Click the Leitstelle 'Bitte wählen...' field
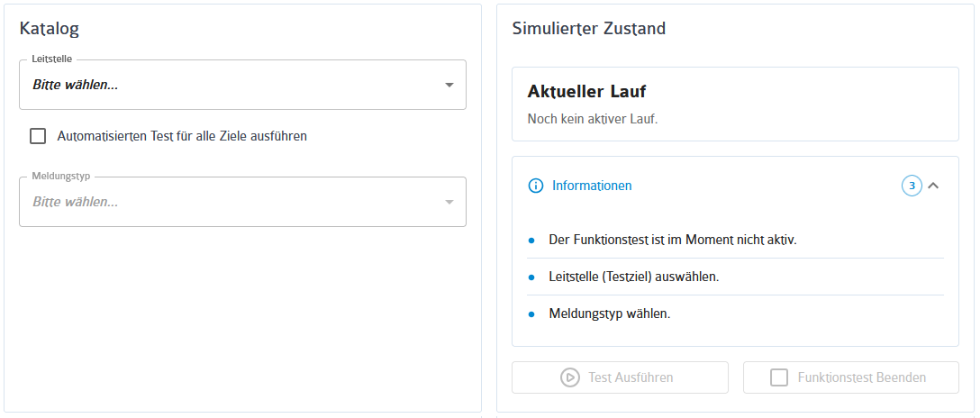 (x=242, y=85)
